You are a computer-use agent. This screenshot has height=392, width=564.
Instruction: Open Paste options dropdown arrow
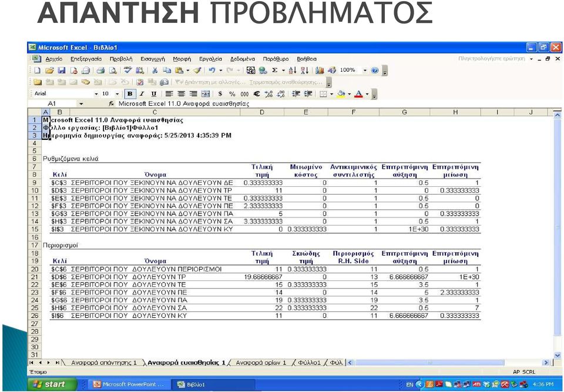(187, 70)
